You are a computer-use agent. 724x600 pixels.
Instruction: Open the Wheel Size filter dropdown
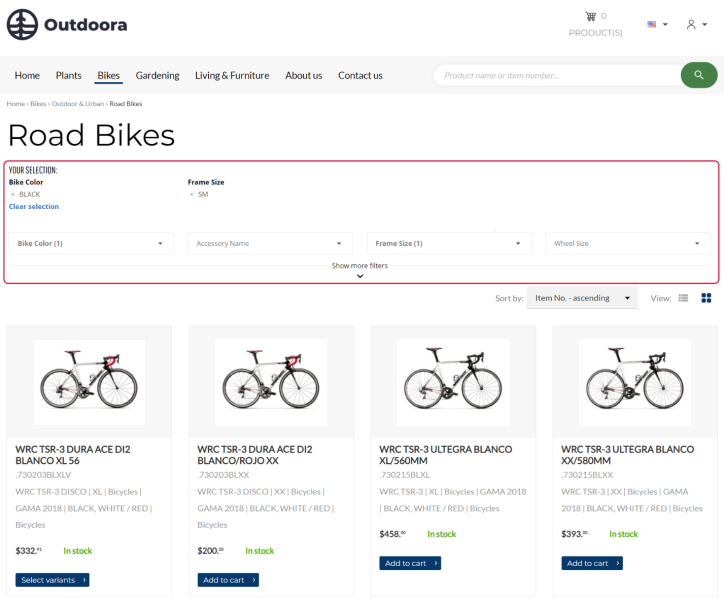[627, 243]
